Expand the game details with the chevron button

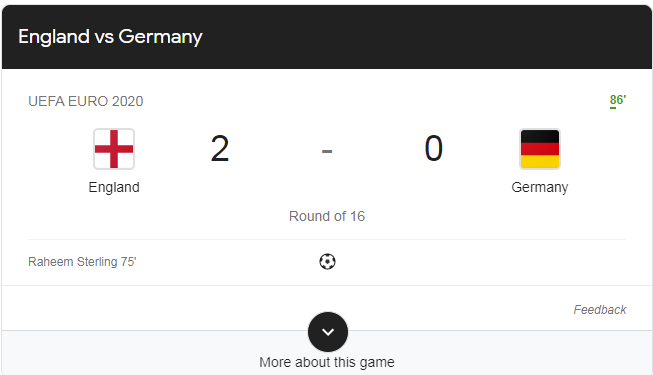[328, 332]
